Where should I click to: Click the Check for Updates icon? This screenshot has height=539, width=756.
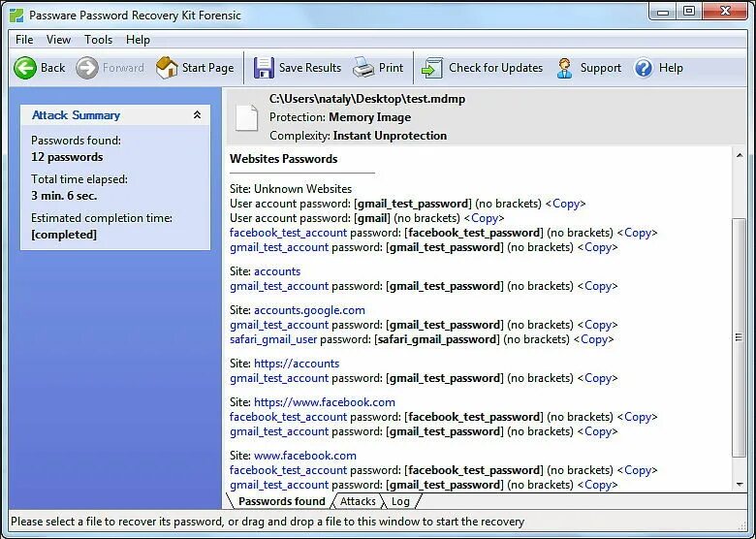(432, 68)
